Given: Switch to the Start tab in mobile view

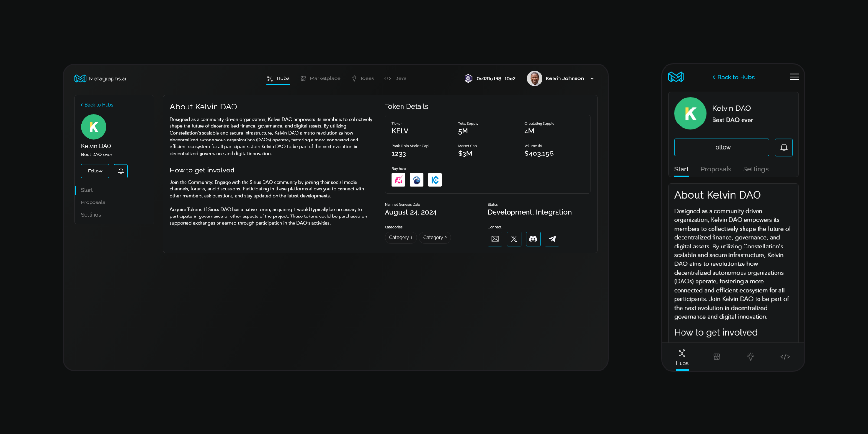Looking at the screenshot, I should pos(682,169).
